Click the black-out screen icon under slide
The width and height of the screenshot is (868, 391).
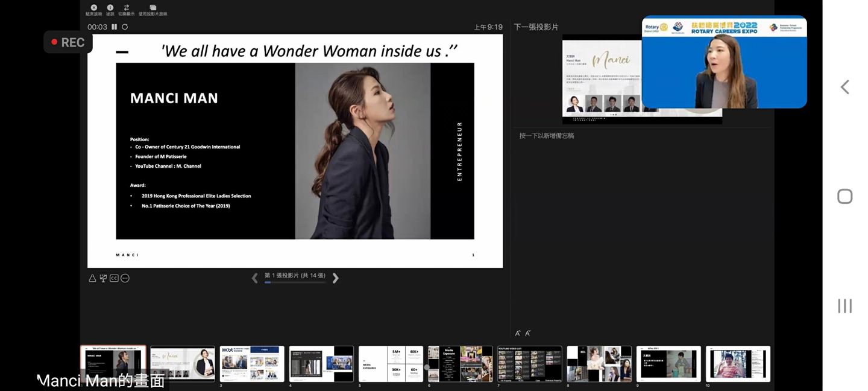103,278
